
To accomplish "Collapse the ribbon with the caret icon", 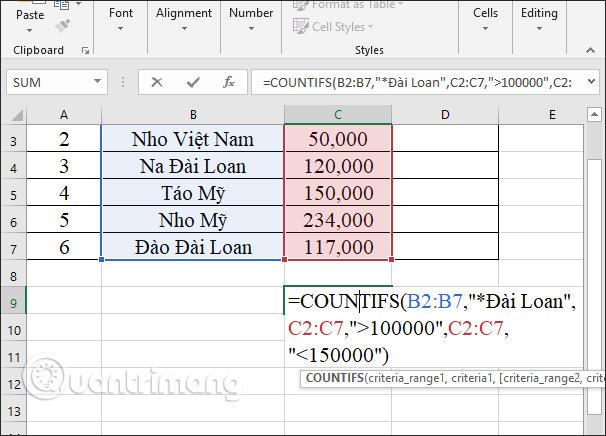I will pyautogui.click(x=590, y=50).
